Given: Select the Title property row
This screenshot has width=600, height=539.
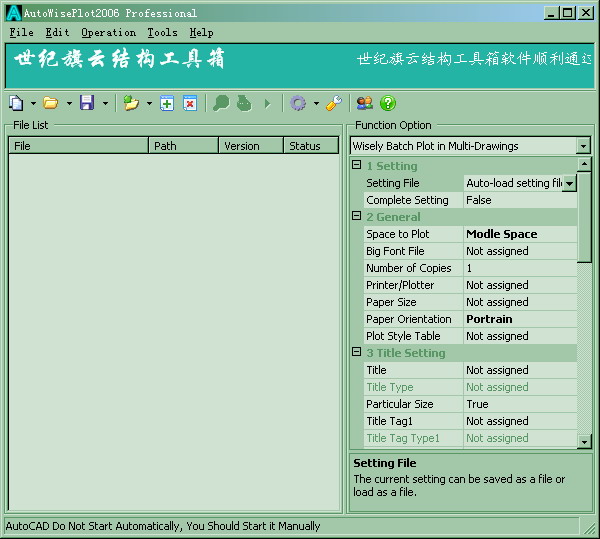Looking at the screenshot, I should click(470, 370).
